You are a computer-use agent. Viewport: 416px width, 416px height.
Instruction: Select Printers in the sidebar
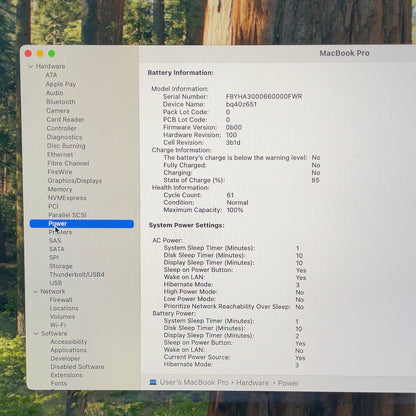60,232
